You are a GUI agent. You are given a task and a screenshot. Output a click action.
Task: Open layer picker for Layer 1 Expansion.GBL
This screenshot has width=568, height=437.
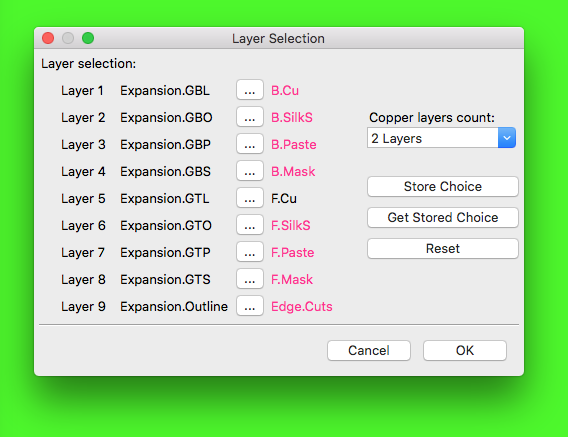pos(250,90)
